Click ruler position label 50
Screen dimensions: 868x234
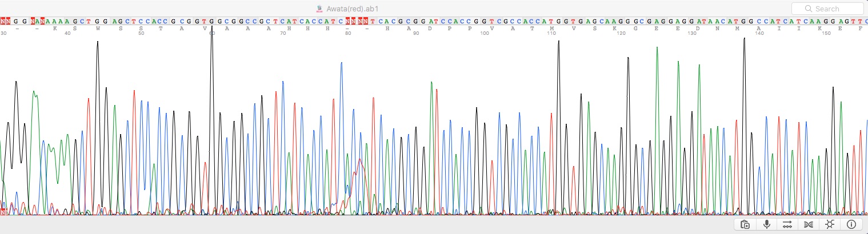point(141,33)
